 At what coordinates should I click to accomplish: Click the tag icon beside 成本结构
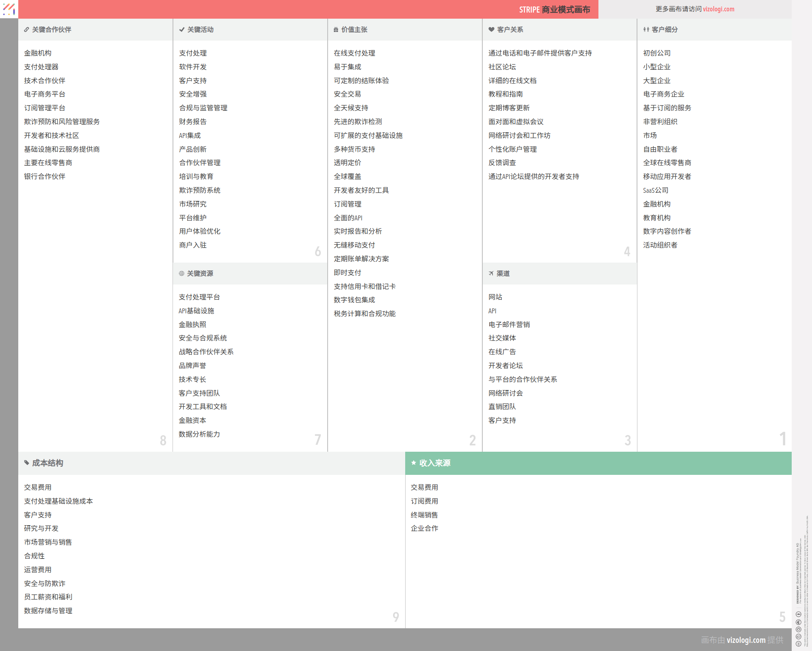27,463
